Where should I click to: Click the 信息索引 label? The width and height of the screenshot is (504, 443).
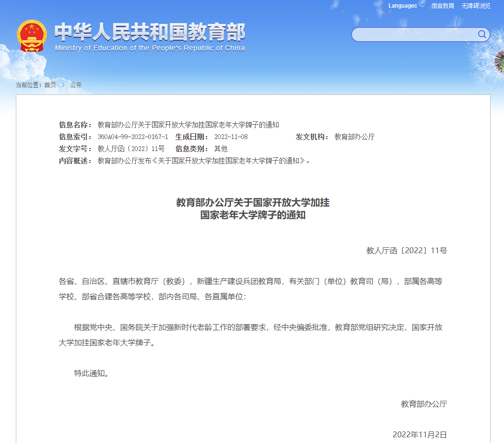coord(75,137)
